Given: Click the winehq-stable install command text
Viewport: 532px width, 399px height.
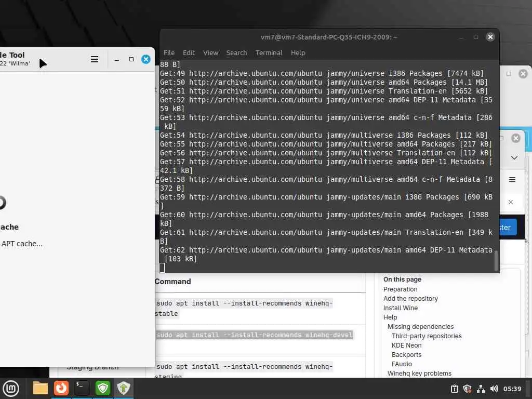Looking at the screenshot, I should pos(244,309).
